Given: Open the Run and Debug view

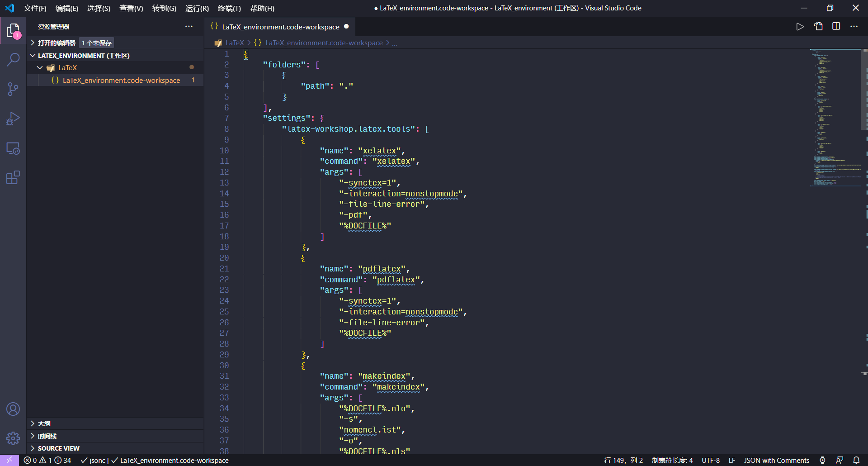Looking at the screenshot, I should (x=13, y=119).
